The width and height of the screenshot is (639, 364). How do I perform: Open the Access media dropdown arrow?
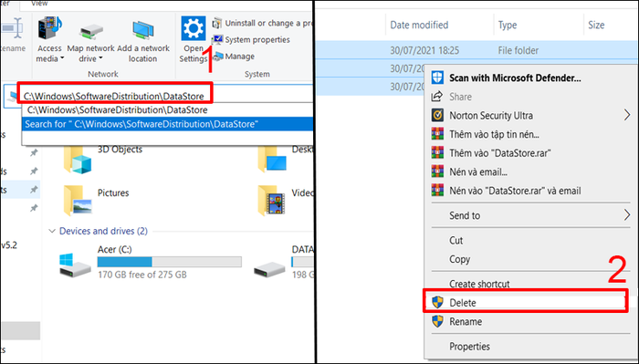pyautogui.click(x=62, y=58)
